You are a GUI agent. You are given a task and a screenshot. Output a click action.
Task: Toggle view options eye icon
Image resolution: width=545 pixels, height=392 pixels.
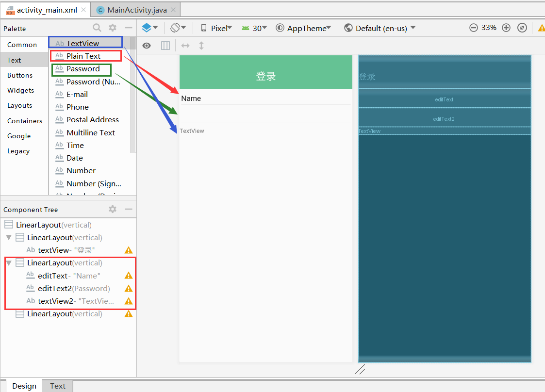[x=147, y=46]
